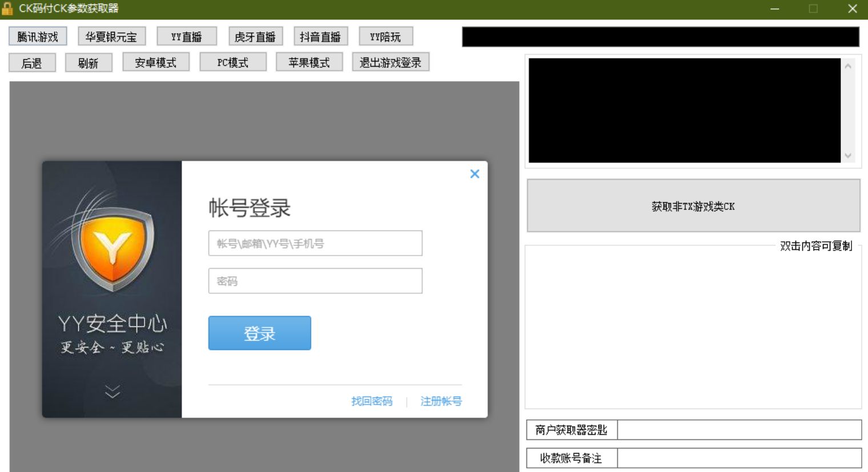Close the YY account login dialog

474,174
